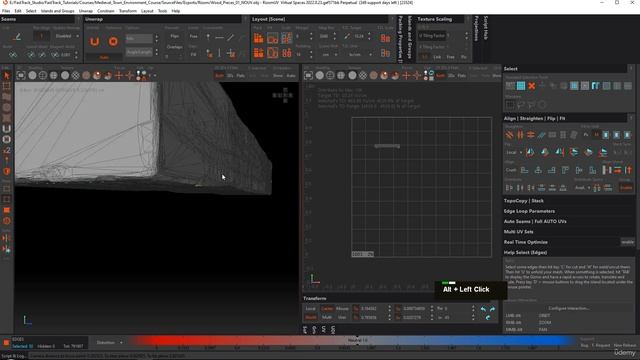This screenshot has height=360, width=640.
Task: Open the Local dropdown in Flip row
Action: [514, 153]
